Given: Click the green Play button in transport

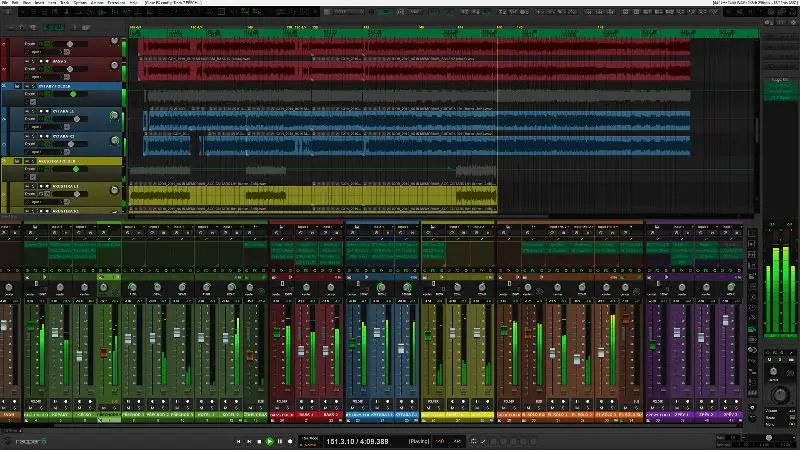Looking at the screenshot, I should tap(269, 441).
